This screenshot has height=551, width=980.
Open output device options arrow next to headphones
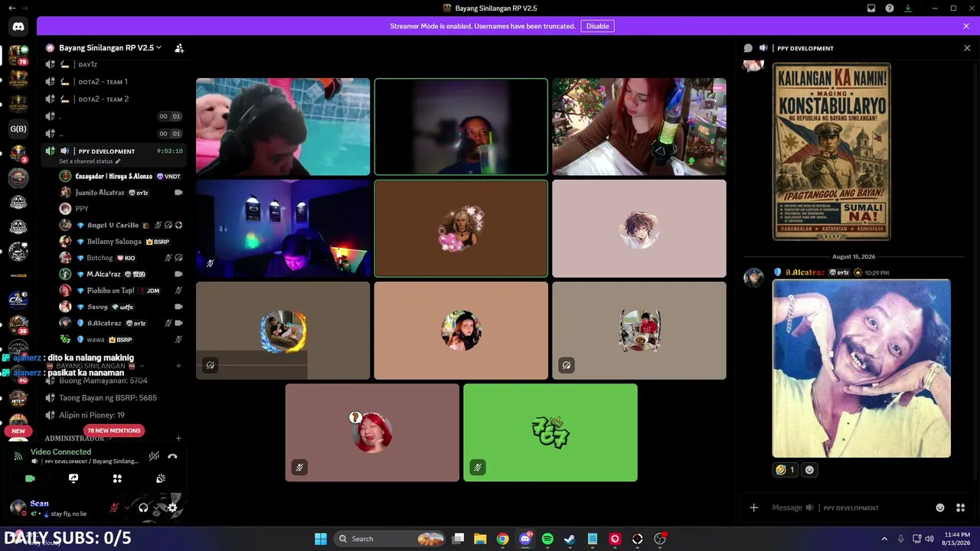[155, 507]
